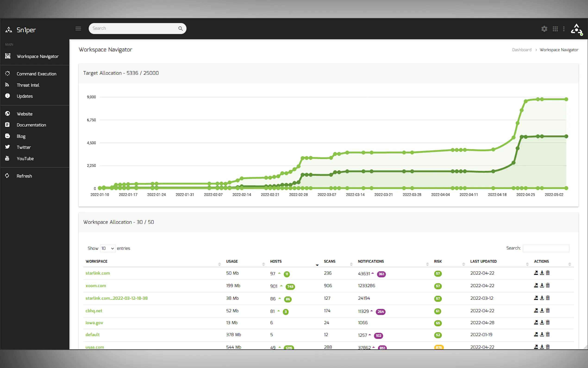Click the last data point on top chart line
The height and width of the screenshot is (368, 588).
coord(566,99)
